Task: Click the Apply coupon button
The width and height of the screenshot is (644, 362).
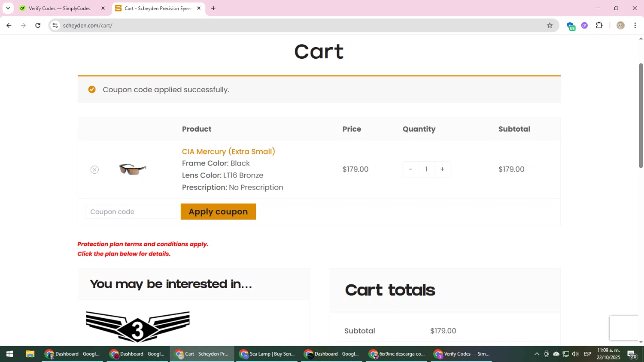Action: [x=218, y=211]
